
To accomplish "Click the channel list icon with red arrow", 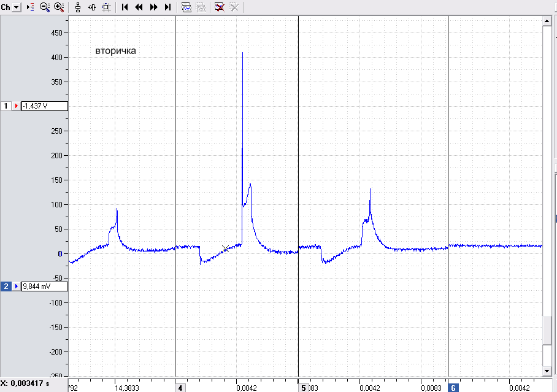I will [x=31, y=7].
